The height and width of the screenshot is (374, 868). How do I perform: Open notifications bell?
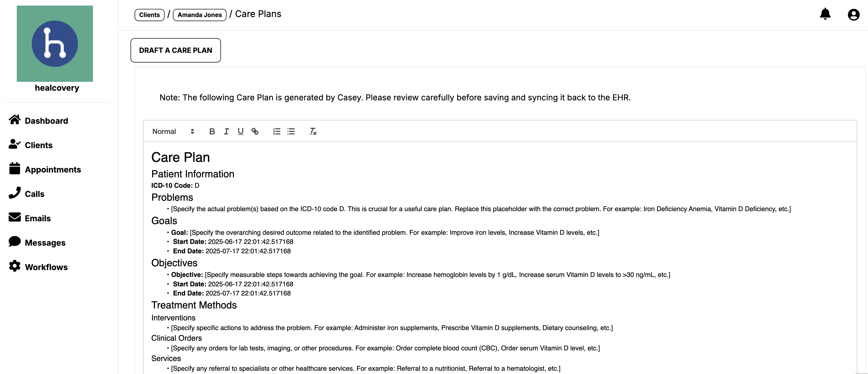(825, 14)
